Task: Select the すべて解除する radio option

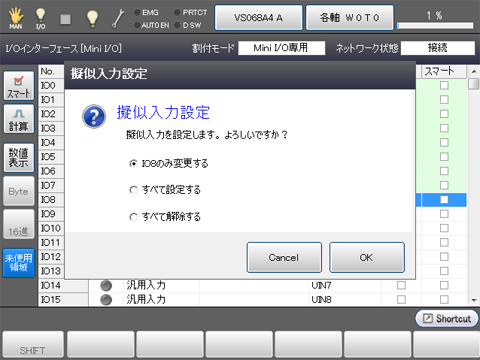Action: point(133,217)
